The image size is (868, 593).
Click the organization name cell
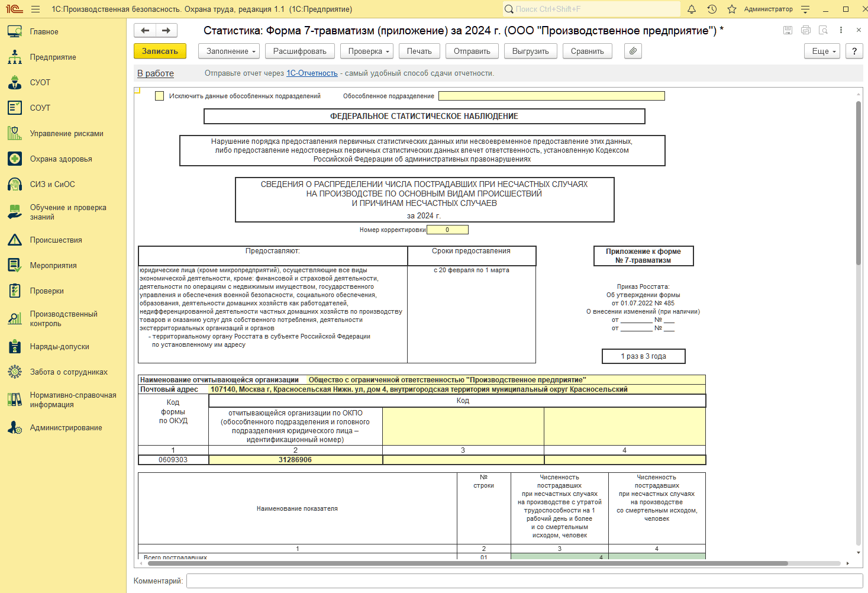click(506, 380)
